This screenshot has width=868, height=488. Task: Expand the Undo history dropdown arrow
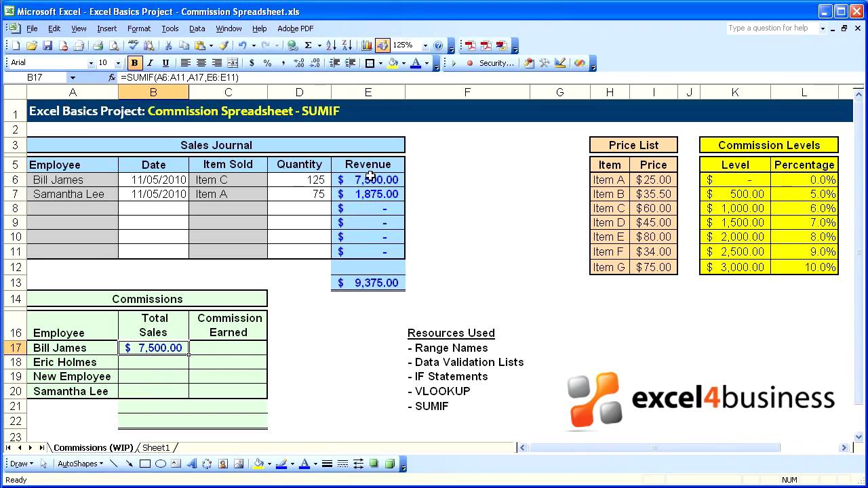[253, 45]
